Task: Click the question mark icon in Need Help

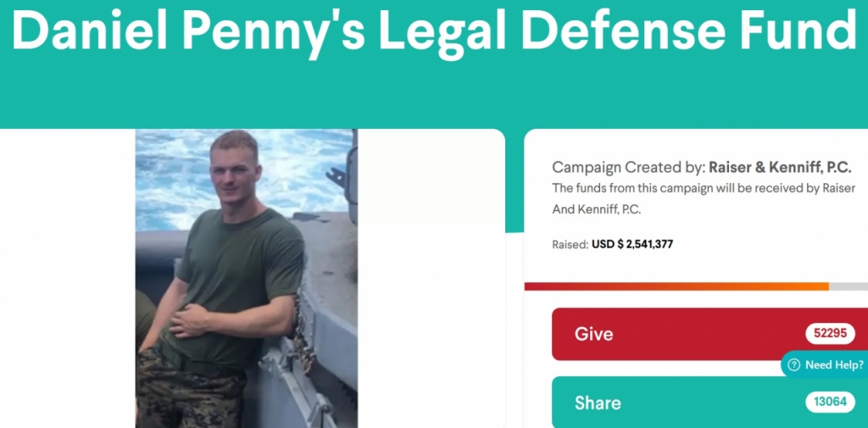Action: pos(793,365)
